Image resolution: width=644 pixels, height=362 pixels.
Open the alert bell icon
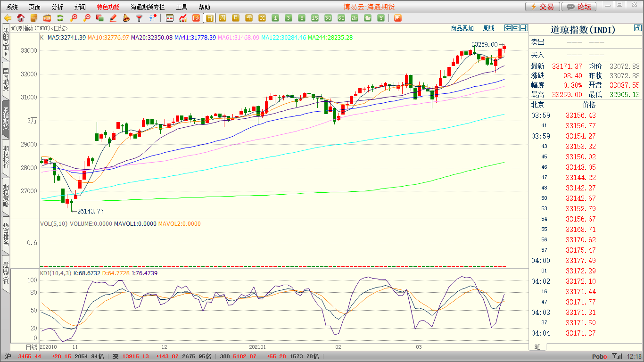coord(126,18)
